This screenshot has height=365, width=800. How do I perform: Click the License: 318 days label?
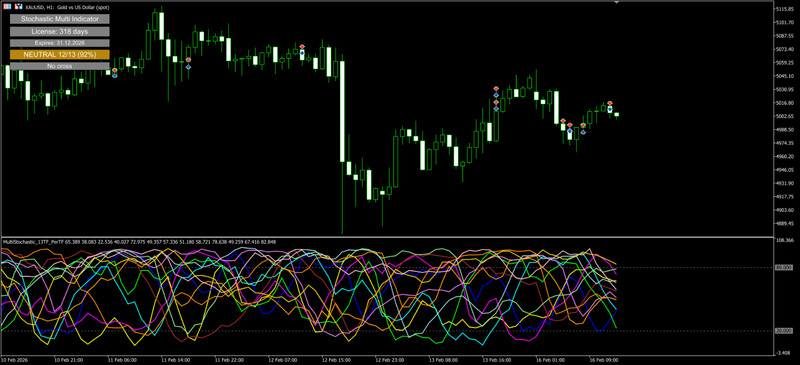(x=59, y=32)
